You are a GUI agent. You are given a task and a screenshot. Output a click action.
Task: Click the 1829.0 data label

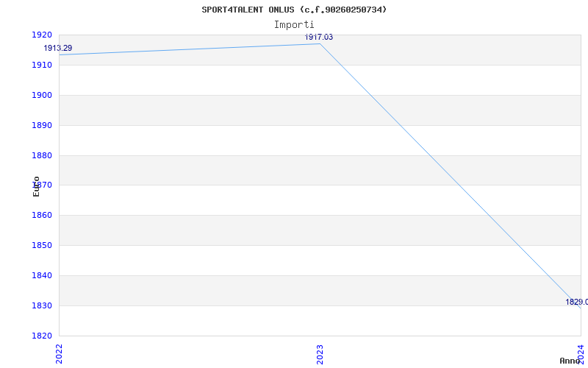(x=577, y=302)
